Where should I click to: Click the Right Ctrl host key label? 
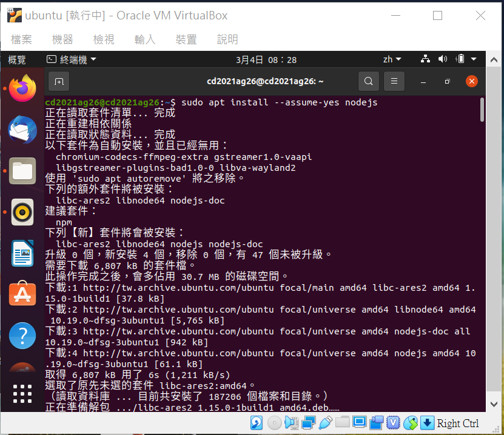pos(458,423)
